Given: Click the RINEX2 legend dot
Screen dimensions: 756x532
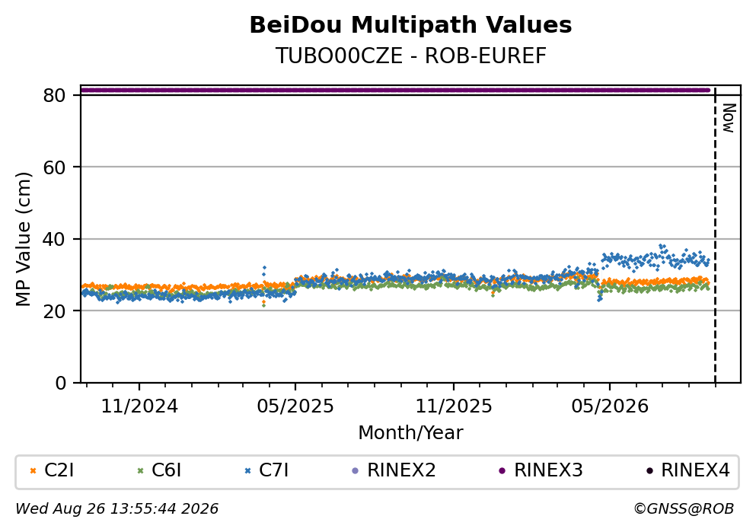Looking at the screenshot, I should (356, 471).
